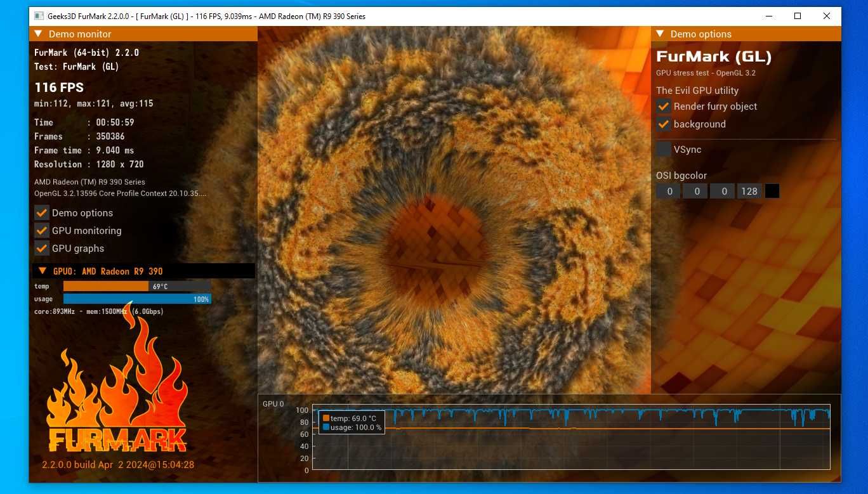868x494 pixels.
Task: Click the third OSI bgcolor value field
Action: pyautogui.click(x=723, y=191)
